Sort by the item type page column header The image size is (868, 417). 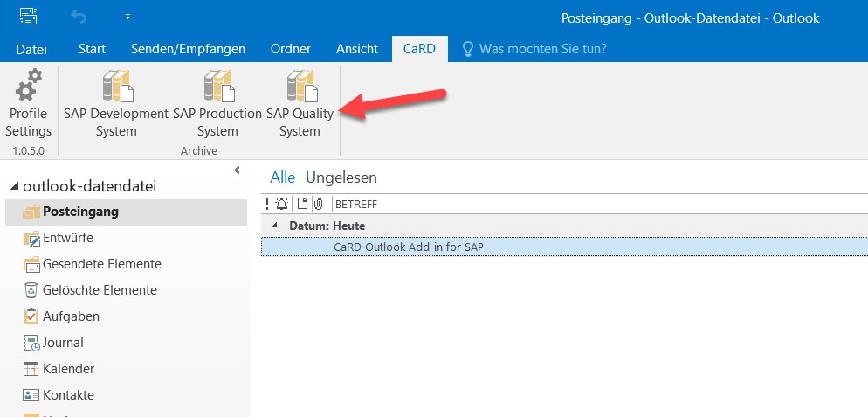(x=302, y=204)
